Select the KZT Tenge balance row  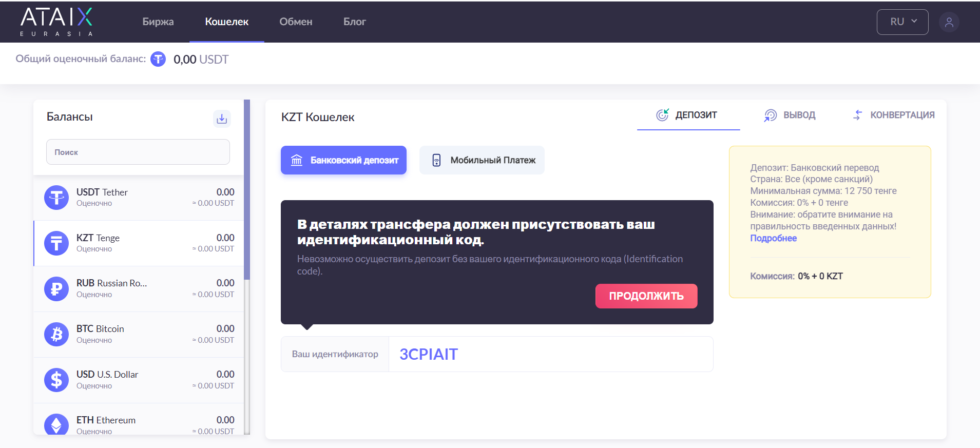(x=139, y=243)
